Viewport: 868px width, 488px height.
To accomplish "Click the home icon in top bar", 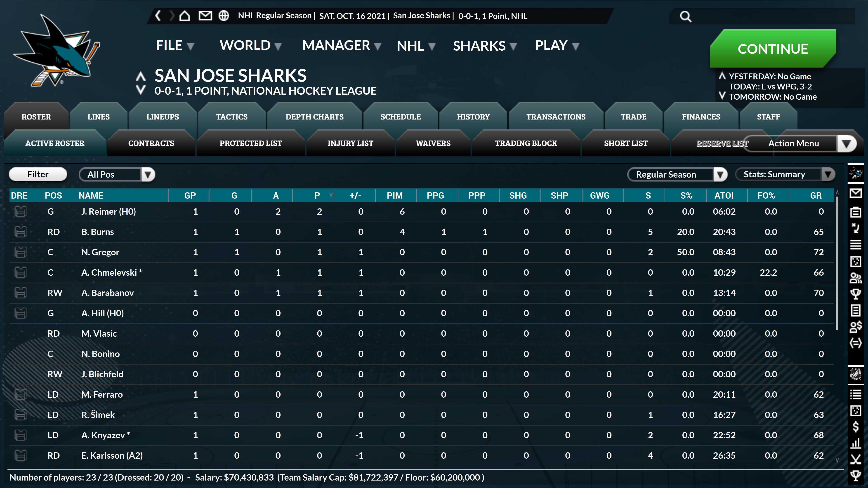I will (x=185, y=16).
